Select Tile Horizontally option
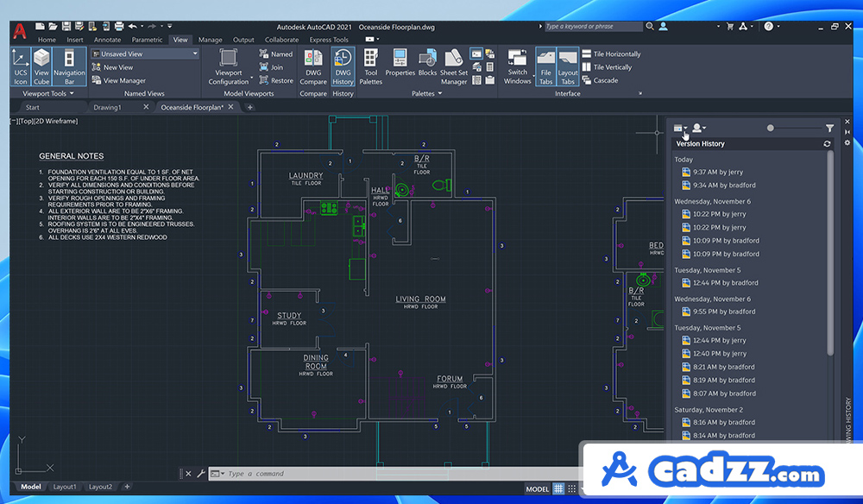The height and width of the screenshot is (504, 863). pyautogui.click(x=612, y=54)
